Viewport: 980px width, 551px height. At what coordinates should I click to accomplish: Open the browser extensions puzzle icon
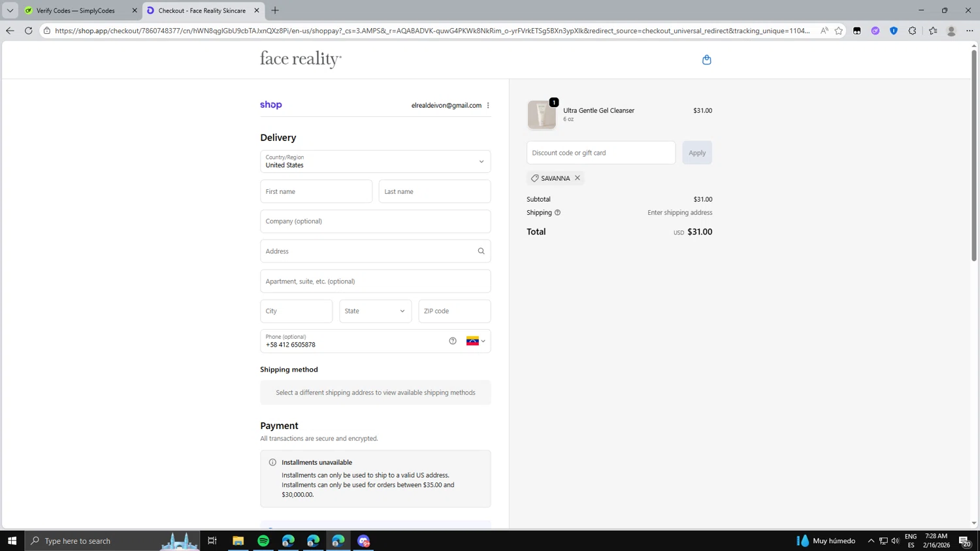(913, 31)
